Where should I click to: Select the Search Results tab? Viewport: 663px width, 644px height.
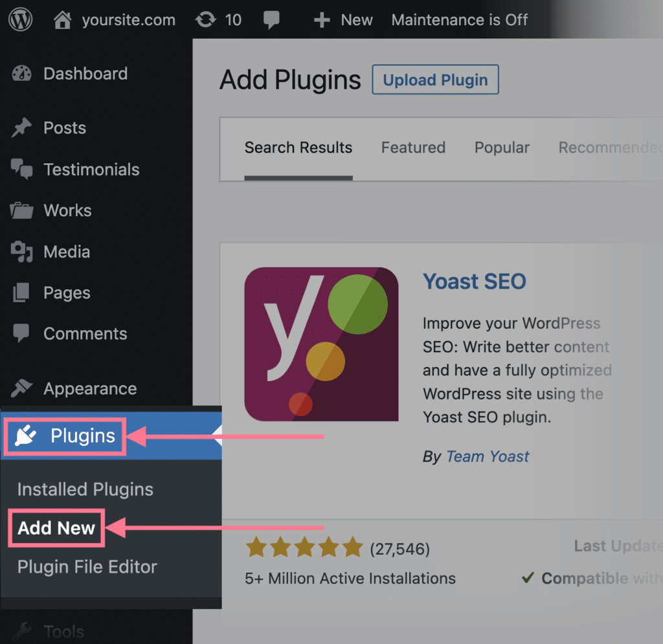click(298, 148)
